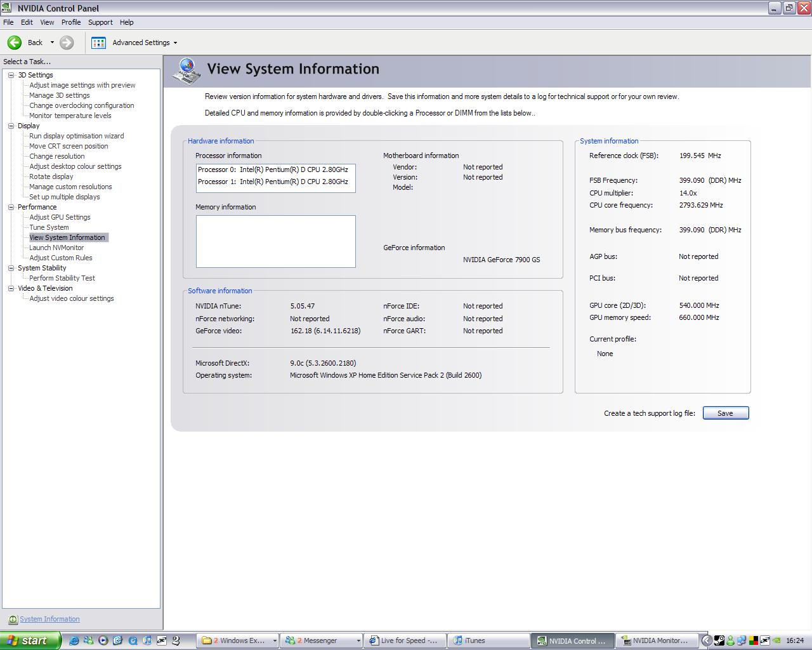Select Processor 1 in the processor list
Screen dimensions: 812x650
[275, 182]
